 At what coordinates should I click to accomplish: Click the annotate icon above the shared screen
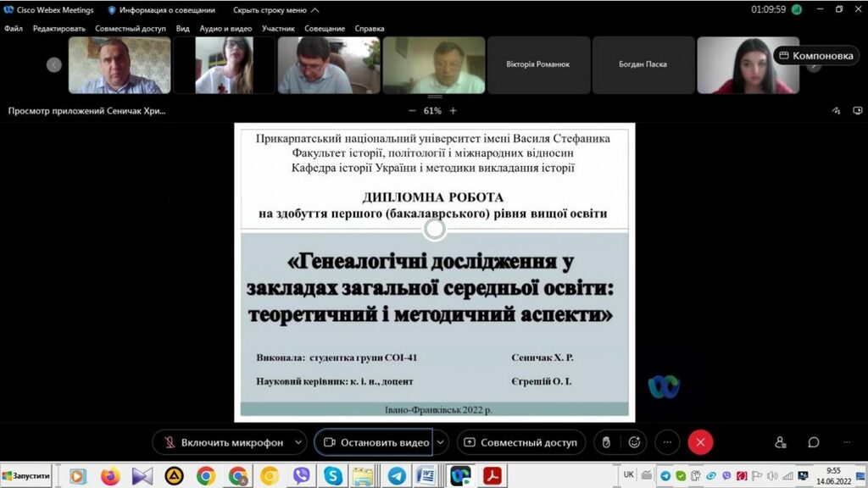click(x=836, y=111)
